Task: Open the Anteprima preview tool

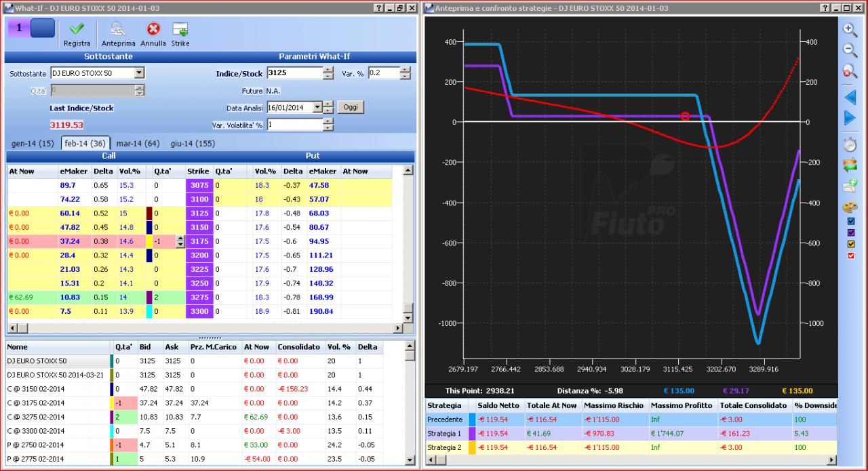Action: point(118,29)
